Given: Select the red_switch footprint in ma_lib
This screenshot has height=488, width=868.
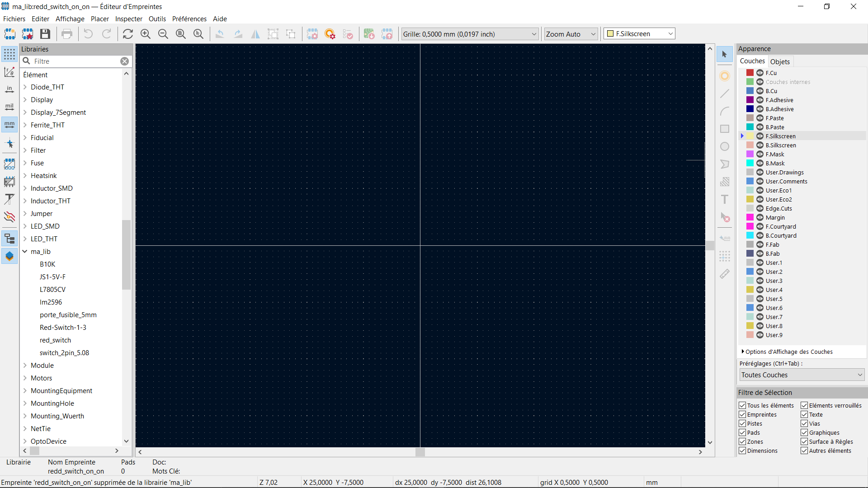Looking at the screenshot, I should (x=55, y=340).
